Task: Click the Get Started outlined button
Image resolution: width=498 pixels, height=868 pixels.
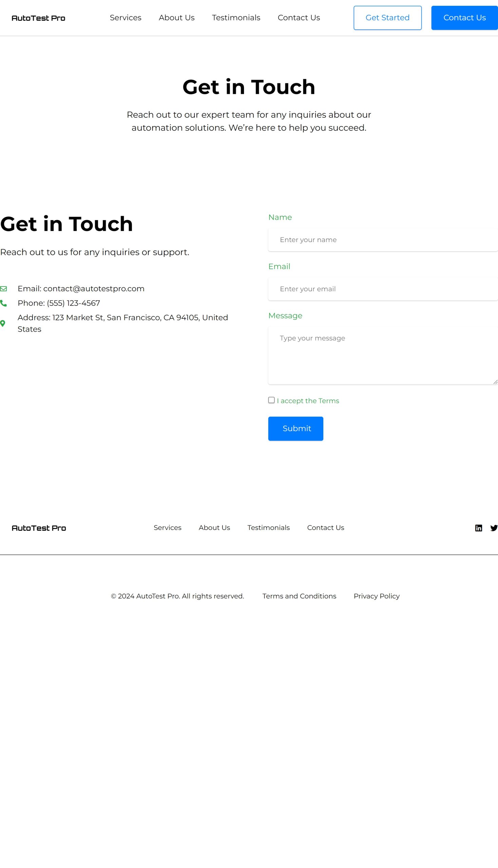Action: 387,18
